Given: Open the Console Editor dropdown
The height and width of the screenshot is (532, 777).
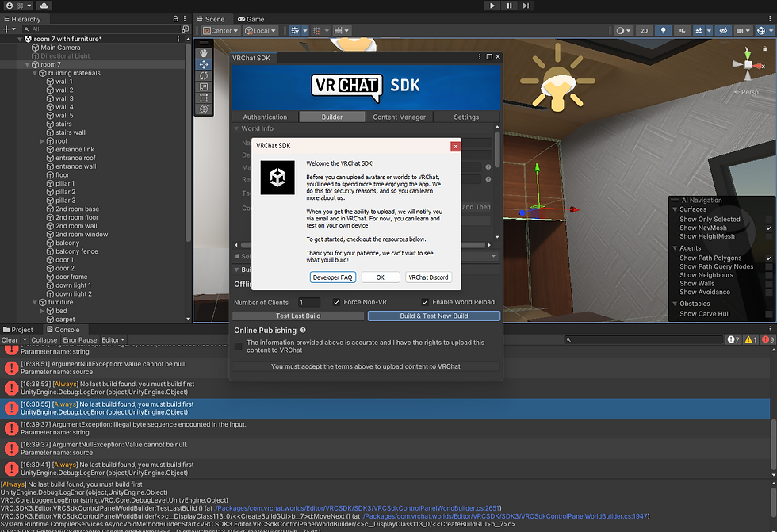Looking at the screenshot, I should [x=113, y=340].
